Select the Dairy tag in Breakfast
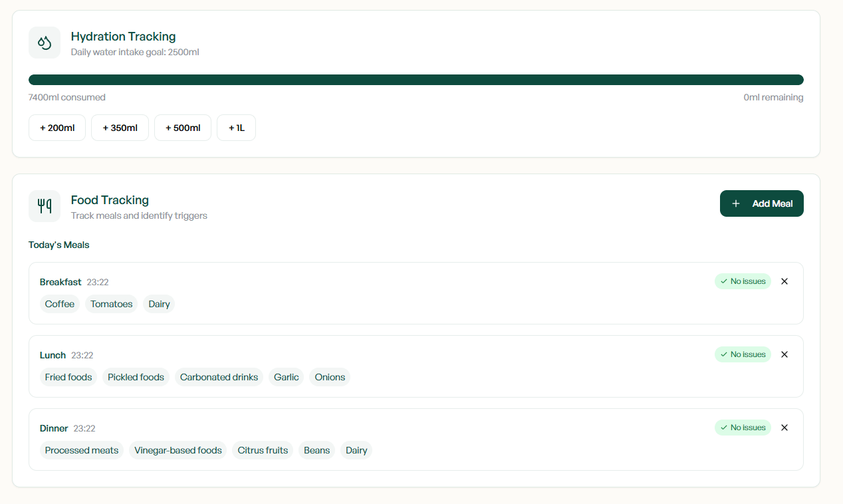 pyautogui.click(x=159, y=304)
